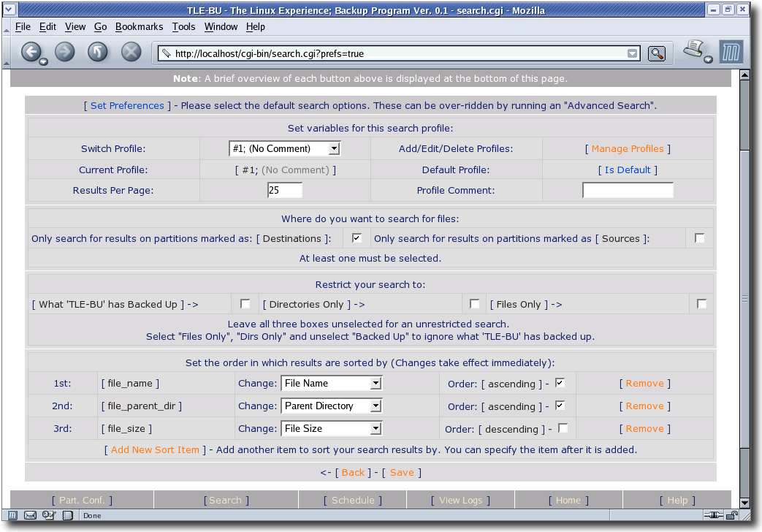The width and height of the screenshot is (762, 532).
Task: Go back with the Back arrow button
Action: click(x=31, y=52)
